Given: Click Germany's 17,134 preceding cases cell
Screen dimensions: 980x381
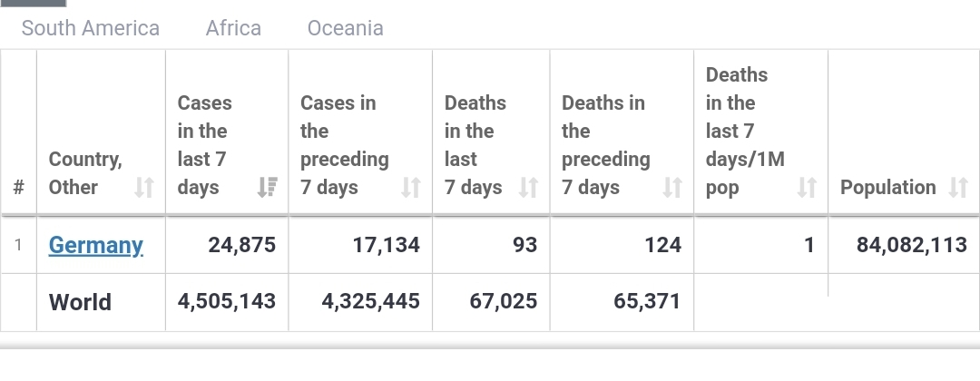Looking at the screenshot, I should [x=386, y=245].
